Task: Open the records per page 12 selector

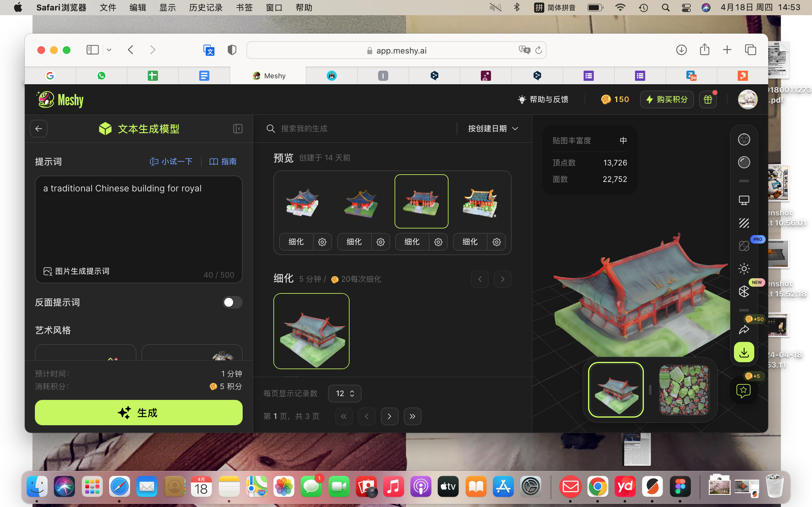Action: pyautogui.click(x=344, y=393)
